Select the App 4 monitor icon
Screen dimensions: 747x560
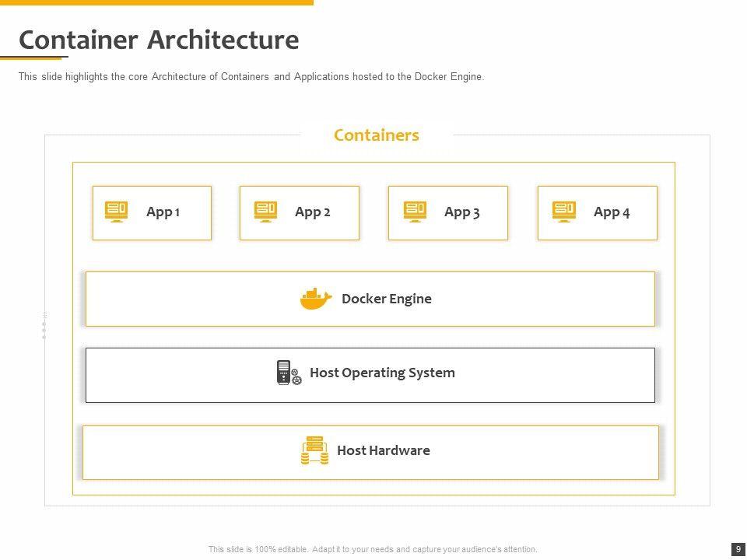coord(564,212)
